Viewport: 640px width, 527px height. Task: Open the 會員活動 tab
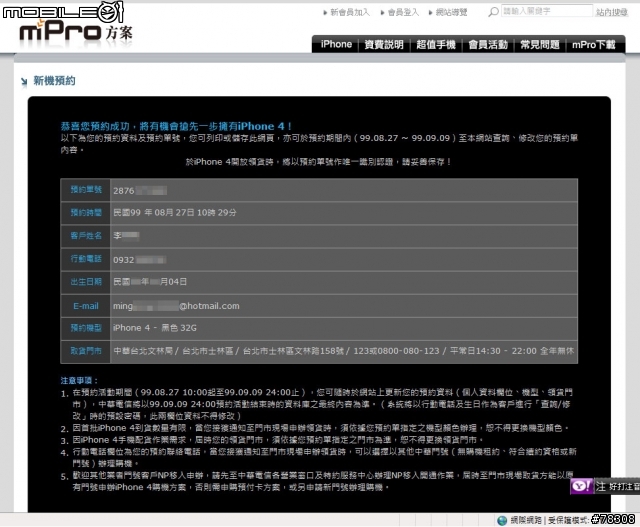point(488,44)
